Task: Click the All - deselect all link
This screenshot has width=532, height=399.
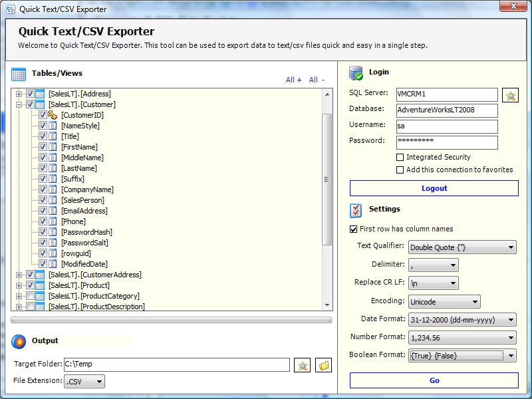Action: click(317, 80)
